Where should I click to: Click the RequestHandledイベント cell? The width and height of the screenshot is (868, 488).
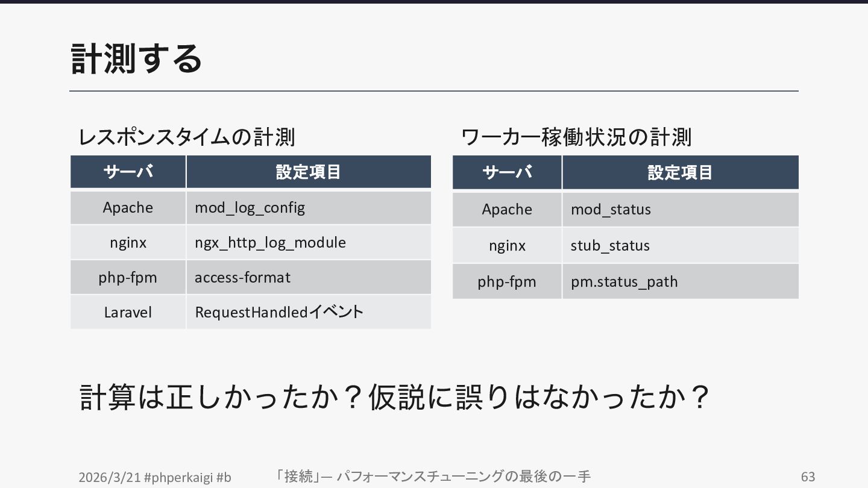point(309,312)
